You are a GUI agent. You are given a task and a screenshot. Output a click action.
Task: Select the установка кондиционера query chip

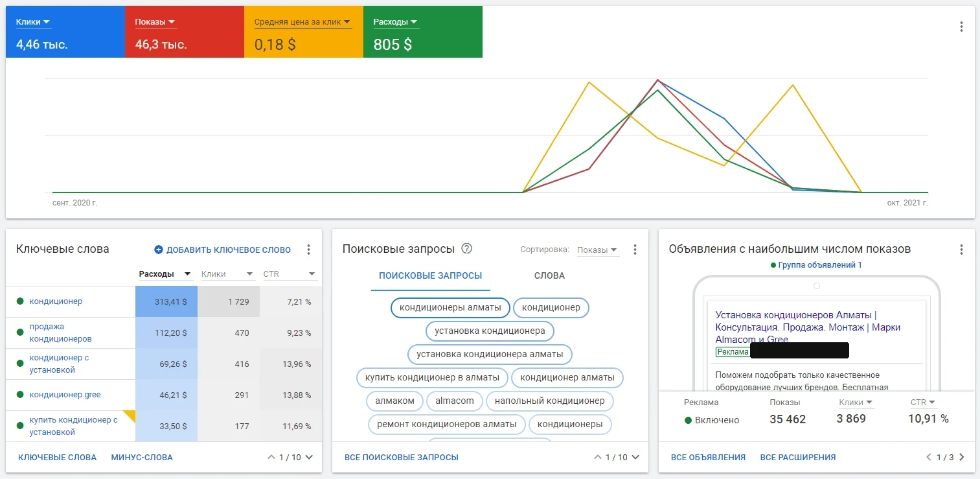tap(490, 331)
